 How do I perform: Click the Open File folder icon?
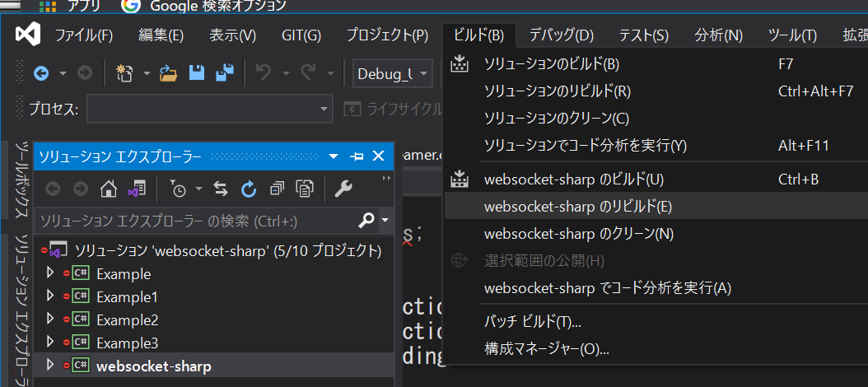coord(169,73)
